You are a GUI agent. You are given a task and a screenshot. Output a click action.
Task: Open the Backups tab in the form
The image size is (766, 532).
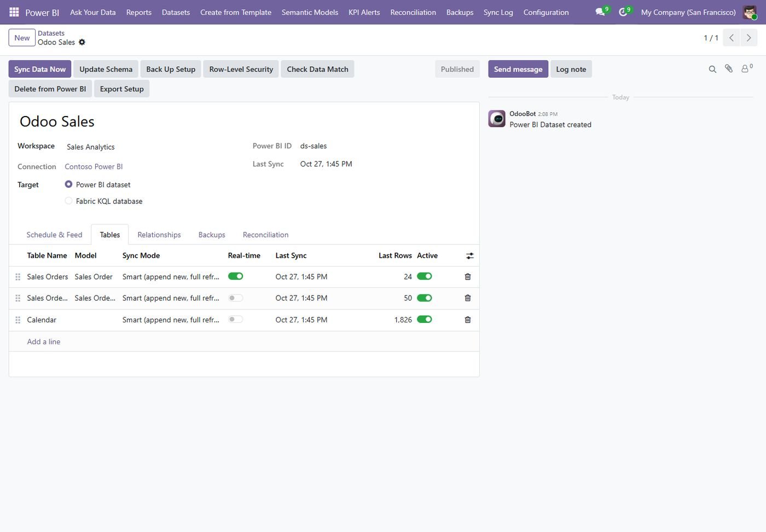point(212,235)
